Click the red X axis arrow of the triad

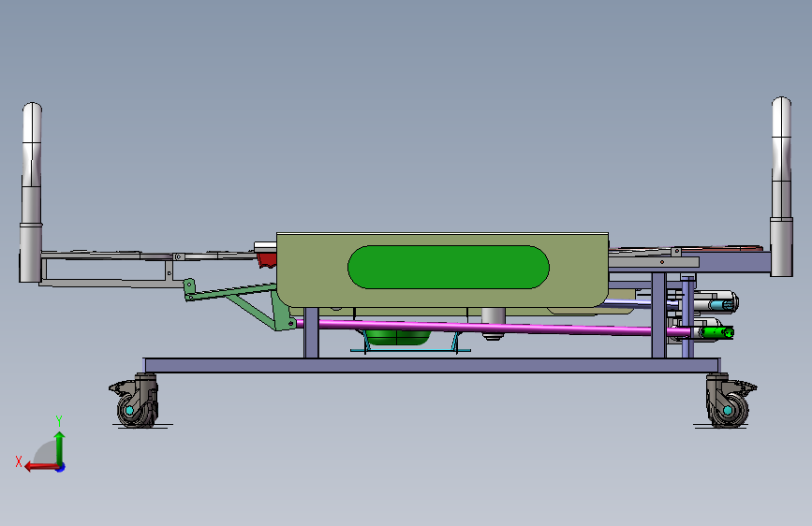(x=42, y=467)
